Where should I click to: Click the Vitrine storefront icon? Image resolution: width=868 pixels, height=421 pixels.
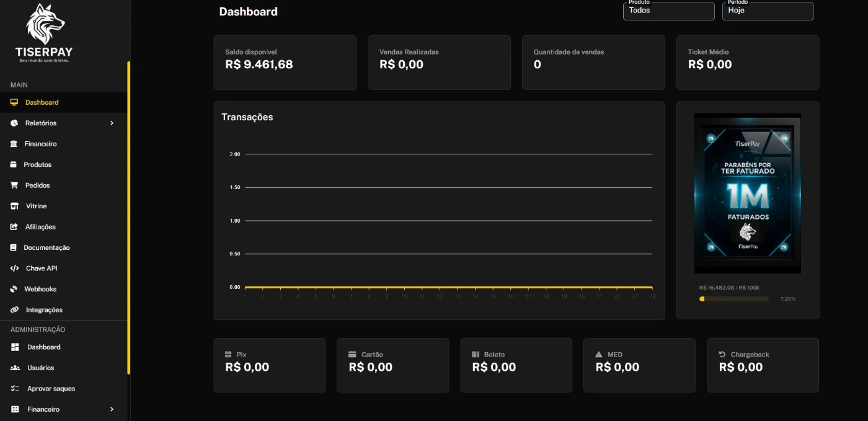14,206
